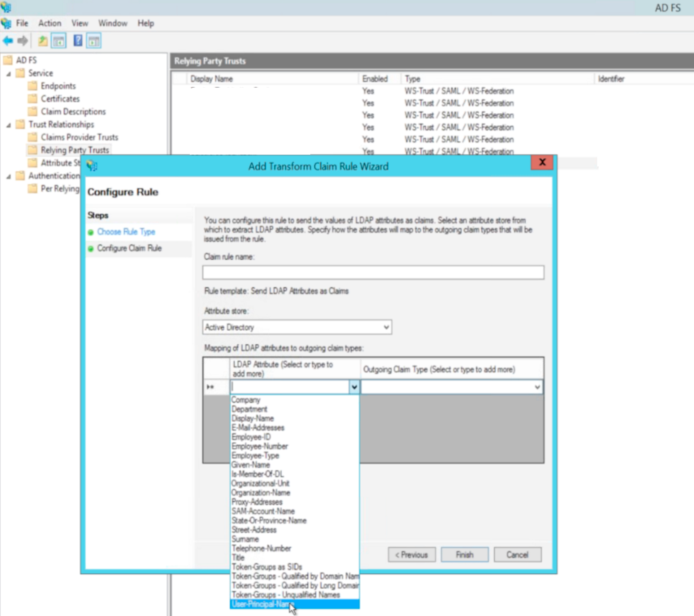The image size is (694, 616).
Task: Close the Add Transform Claim Rule Wizard
Action: (x=542, y=162)
